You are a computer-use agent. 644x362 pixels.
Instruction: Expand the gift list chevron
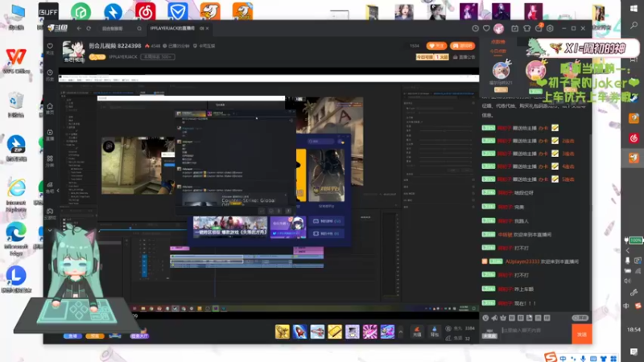(401, 331)
